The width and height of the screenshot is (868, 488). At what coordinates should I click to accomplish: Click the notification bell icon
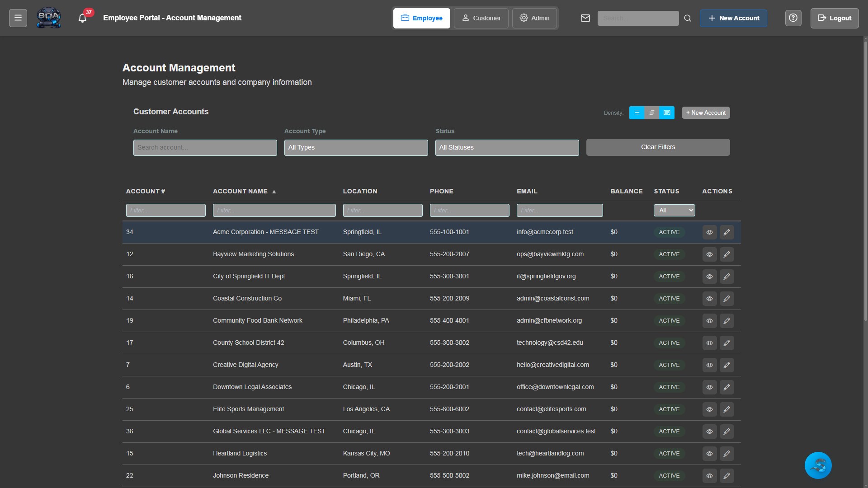(82, 18)
